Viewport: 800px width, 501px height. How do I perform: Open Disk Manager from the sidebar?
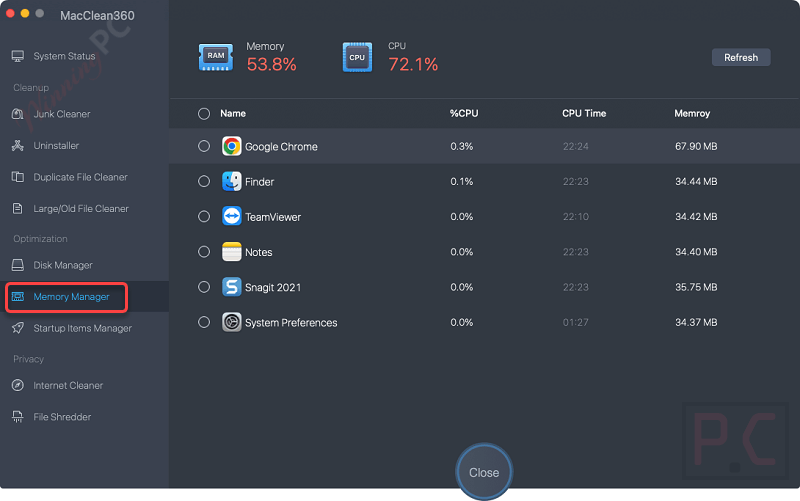[62, 265]
